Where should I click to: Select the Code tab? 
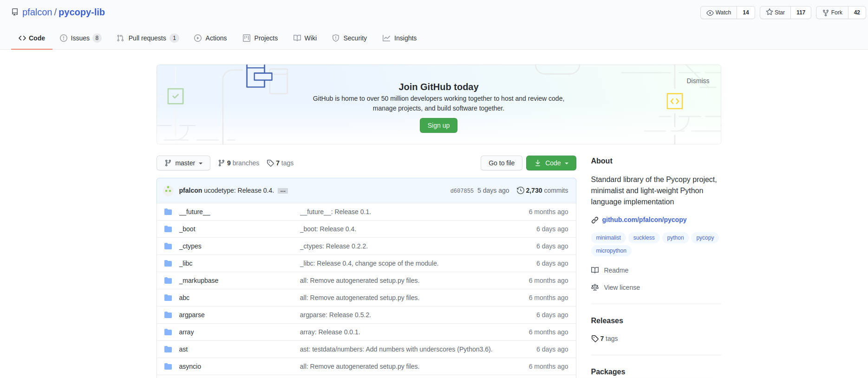(32, 38)
